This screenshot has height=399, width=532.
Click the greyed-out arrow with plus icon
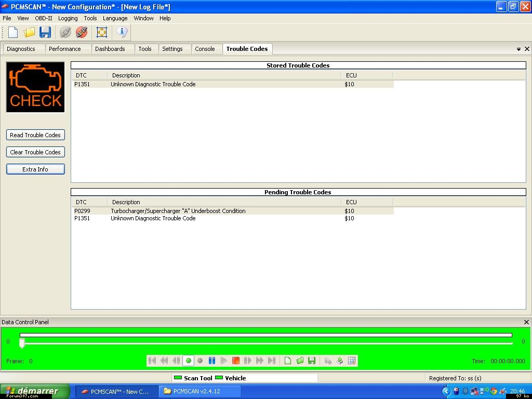[x=328, y=361]
